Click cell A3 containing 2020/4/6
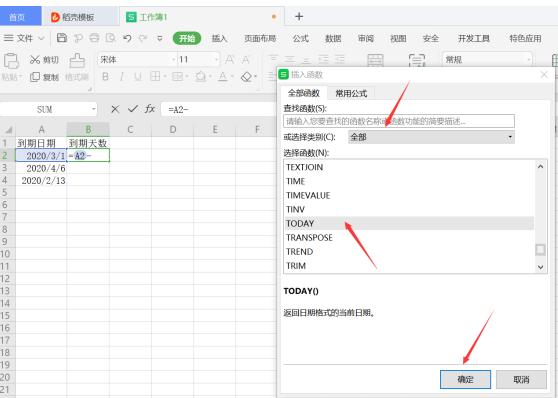 [x=41, y=168]
